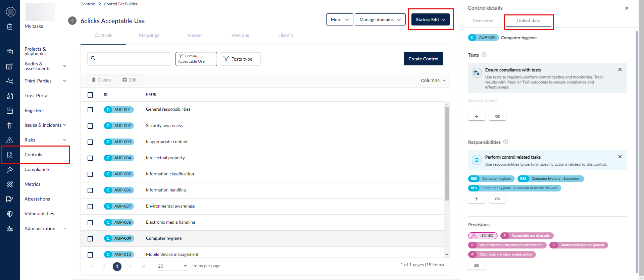Viewport: 644px width, 280px height.
Task: Click into the controls search field
Action: [133, 59]
